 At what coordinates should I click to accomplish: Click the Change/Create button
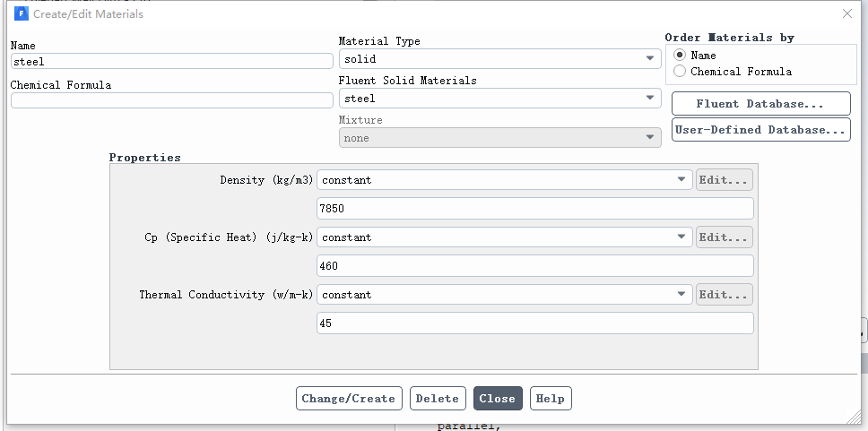[349, 399]
